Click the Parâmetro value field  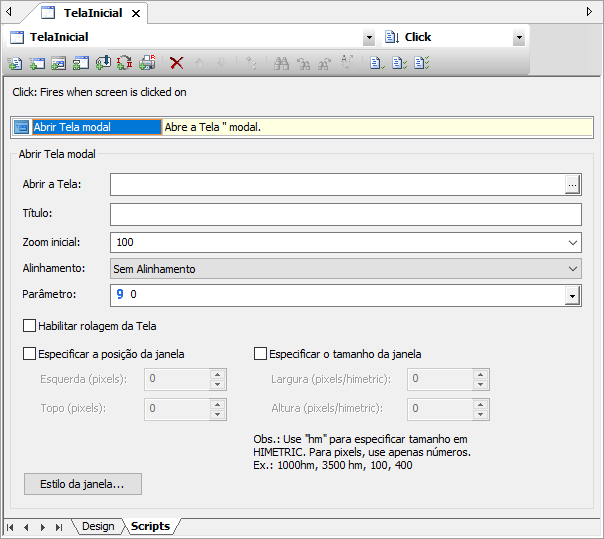coord(338,296)
